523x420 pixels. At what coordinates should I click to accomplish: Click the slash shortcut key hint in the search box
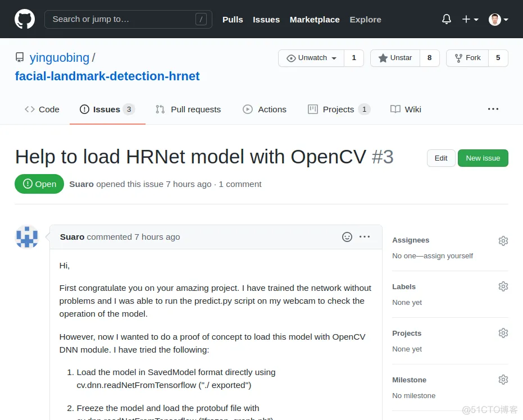tap(201, 19)
